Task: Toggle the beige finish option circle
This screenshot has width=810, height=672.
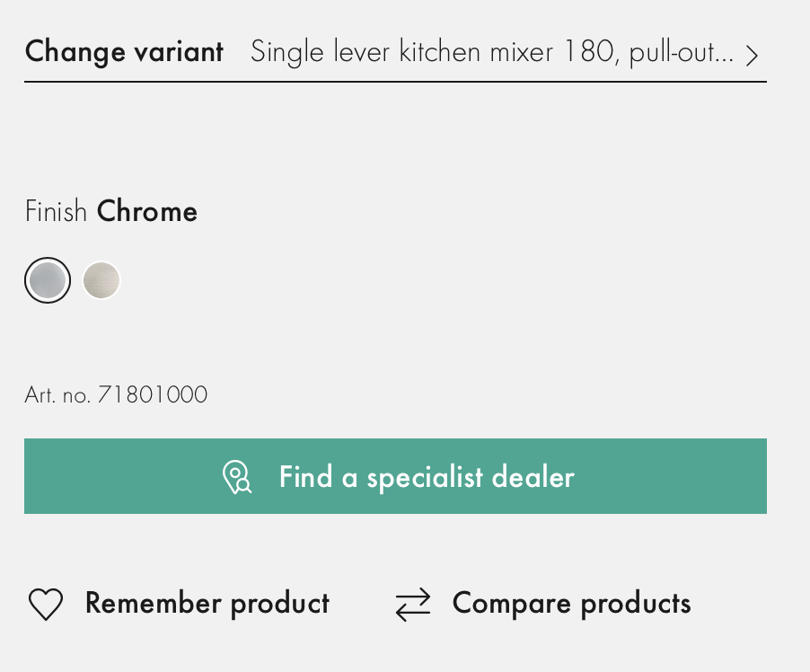Action: pos(101,280)
